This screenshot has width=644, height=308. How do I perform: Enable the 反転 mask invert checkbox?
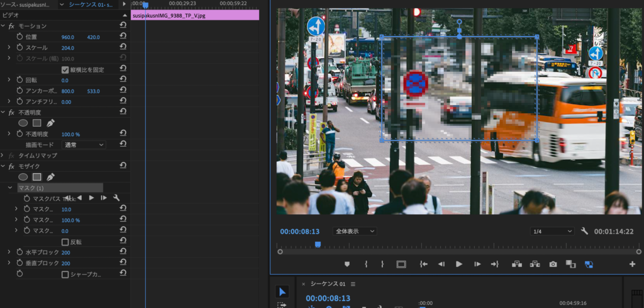(65, 242)
